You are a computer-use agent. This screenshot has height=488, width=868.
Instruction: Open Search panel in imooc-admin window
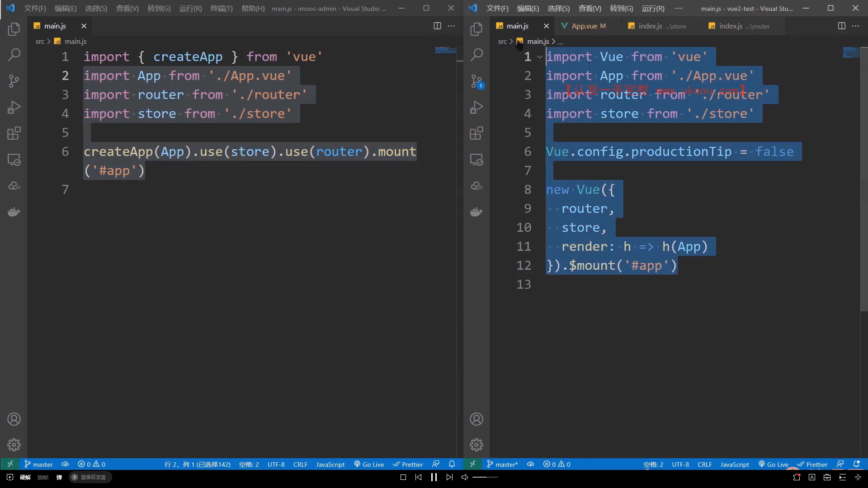click(x=14, y=55)
